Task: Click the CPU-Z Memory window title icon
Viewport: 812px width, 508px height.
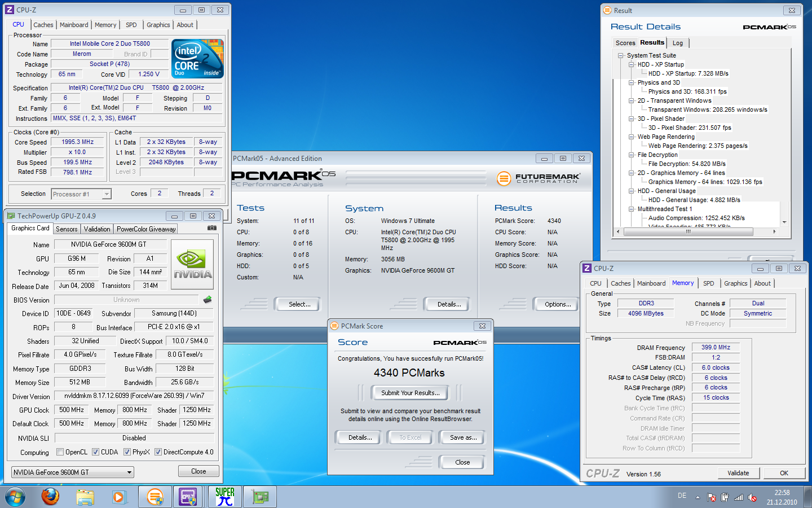Action: coord(587,268)
